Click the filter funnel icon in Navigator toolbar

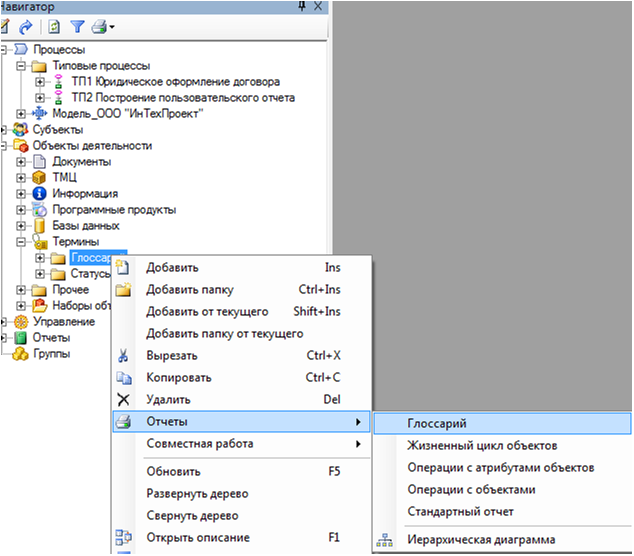77,26
